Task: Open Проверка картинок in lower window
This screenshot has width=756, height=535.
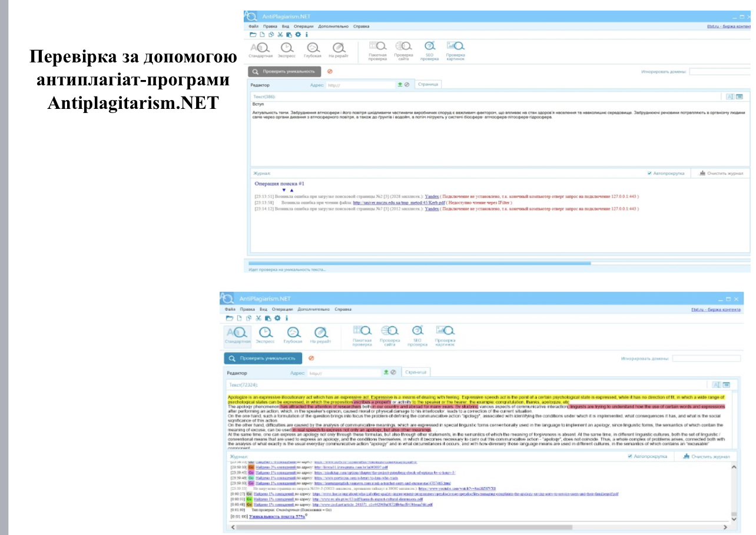Action: pos(445,336)
